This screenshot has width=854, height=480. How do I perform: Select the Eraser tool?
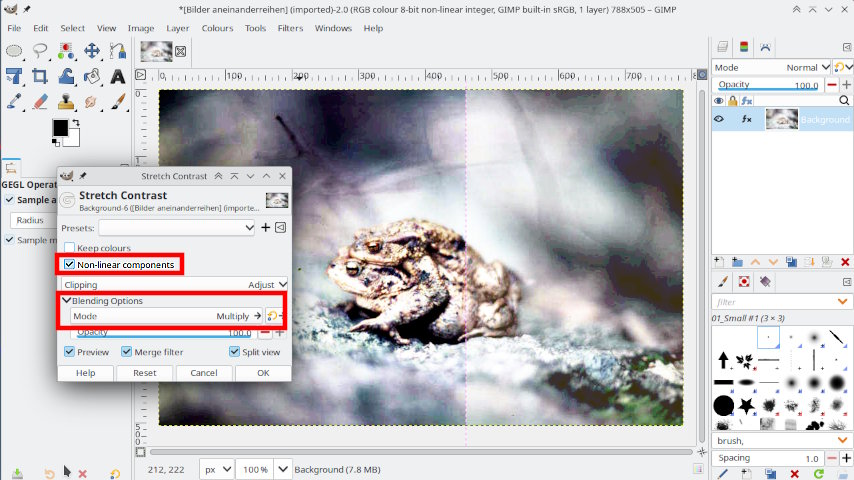point(40,102)
